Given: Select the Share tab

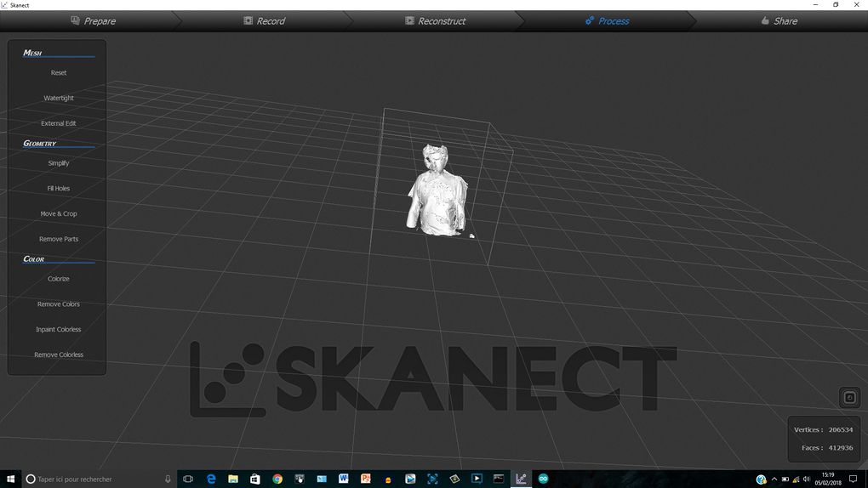Looking at the screenshot, I should [778, 20].
